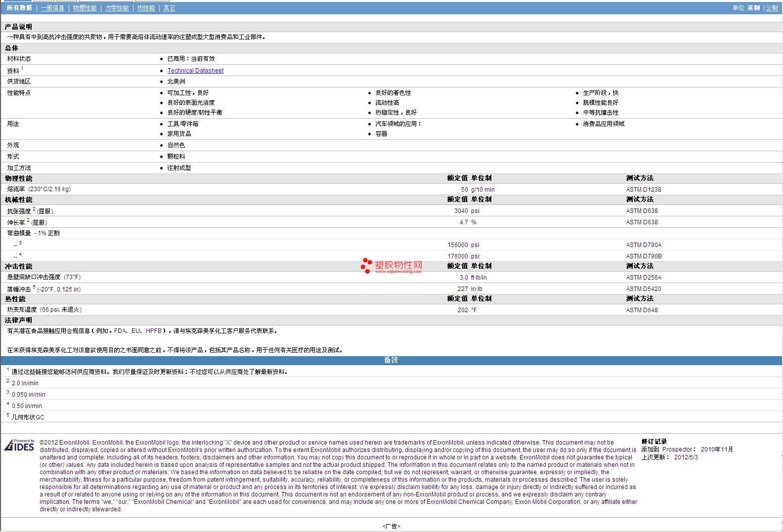Click the 自然色 appearance value
783x532 pixels.
tap(176, 145)
